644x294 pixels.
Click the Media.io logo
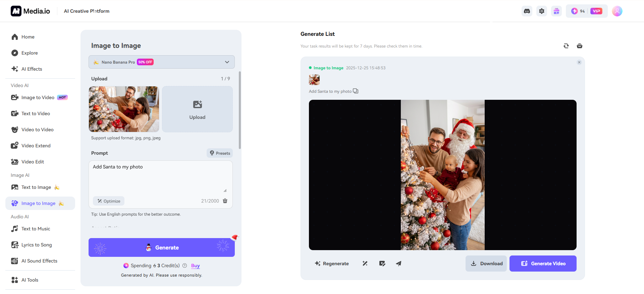coord(30,11)
